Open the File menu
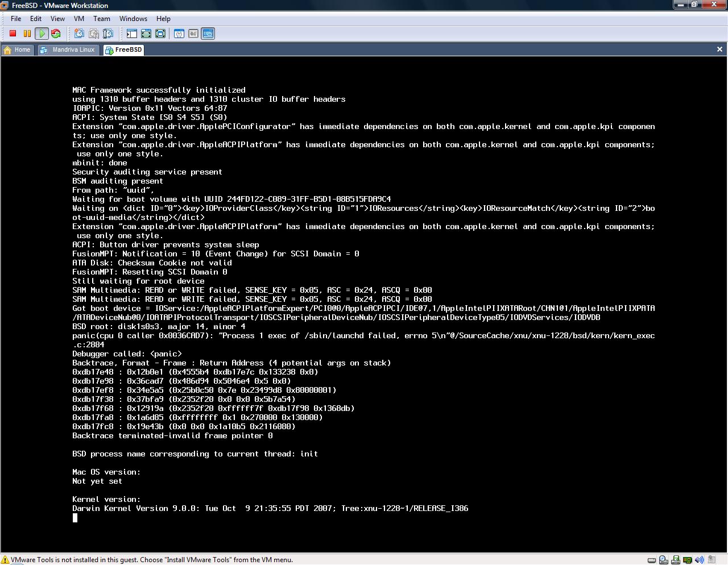The height and width of the screenshot is (565, 728). click(x=16, y=19)
